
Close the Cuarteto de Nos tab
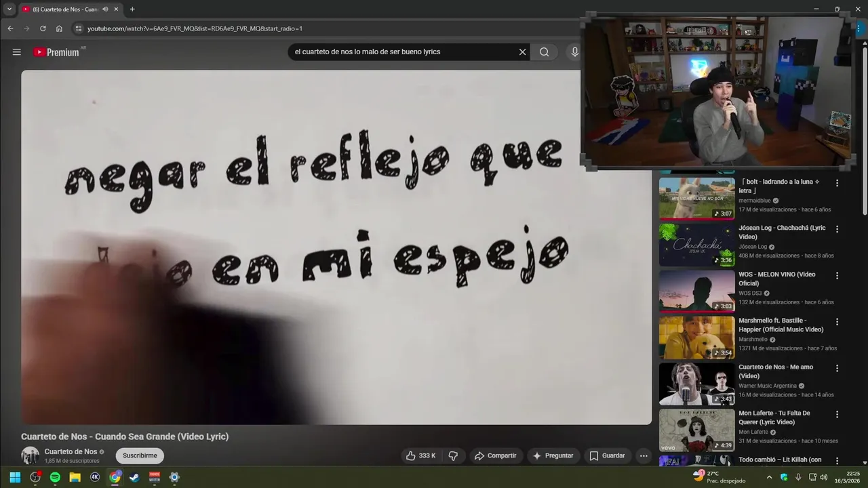[x=116, y=9]
